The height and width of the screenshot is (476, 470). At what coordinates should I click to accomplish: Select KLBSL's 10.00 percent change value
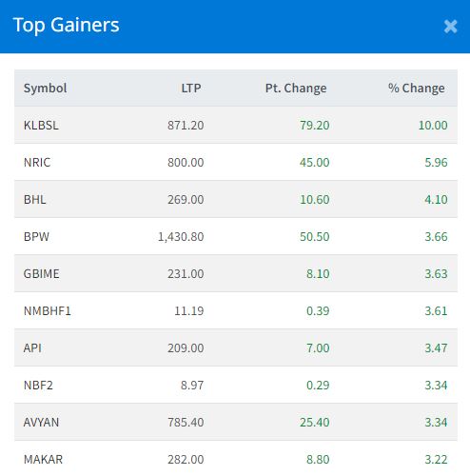click(x=433, y=126)
